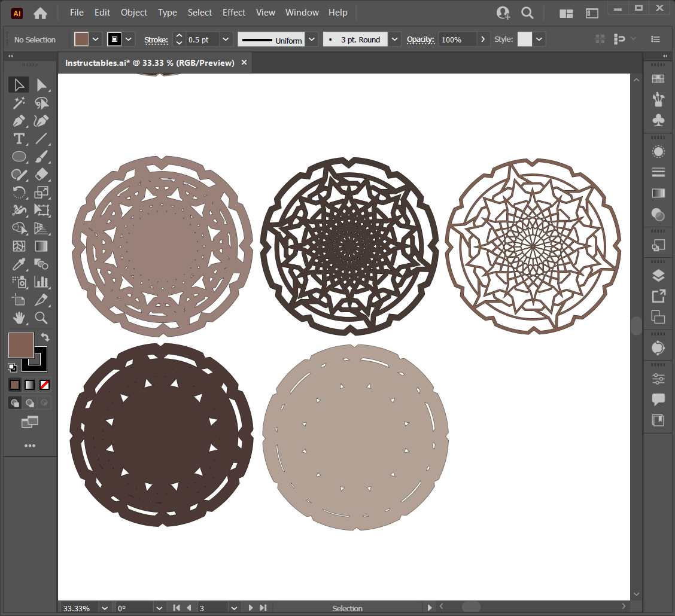Open the Swatches panel icon
675x616 pixels.
(x=658, y=79)
